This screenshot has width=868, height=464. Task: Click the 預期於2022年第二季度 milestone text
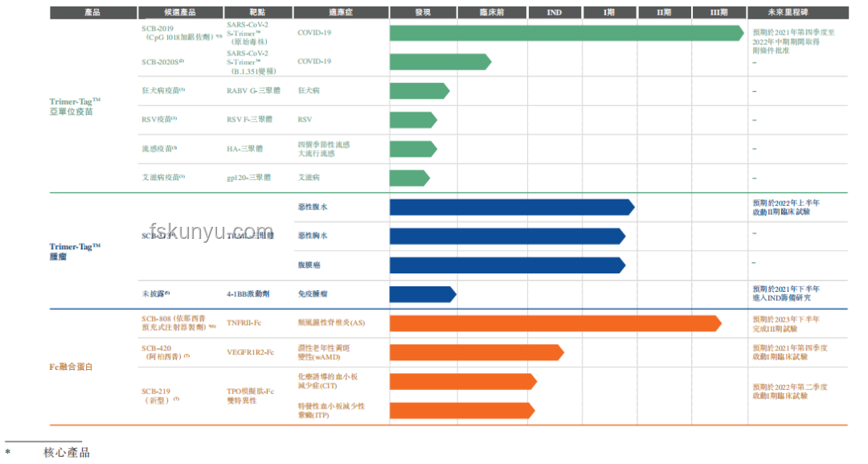pos(790,387)
